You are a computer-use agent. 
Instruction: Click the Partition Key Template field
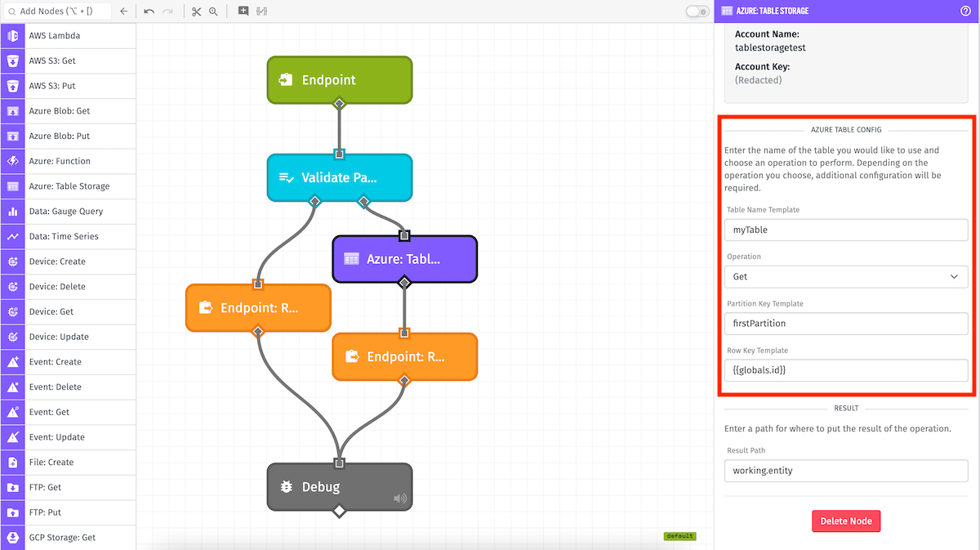846,324
